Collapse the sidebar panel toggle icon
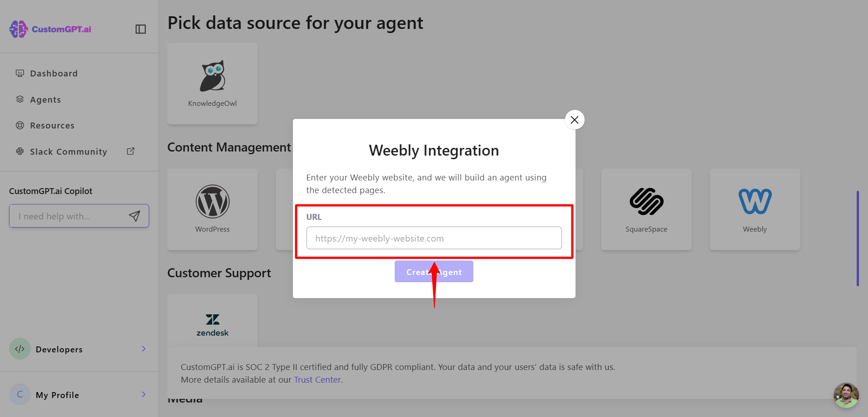 [141, 29]
